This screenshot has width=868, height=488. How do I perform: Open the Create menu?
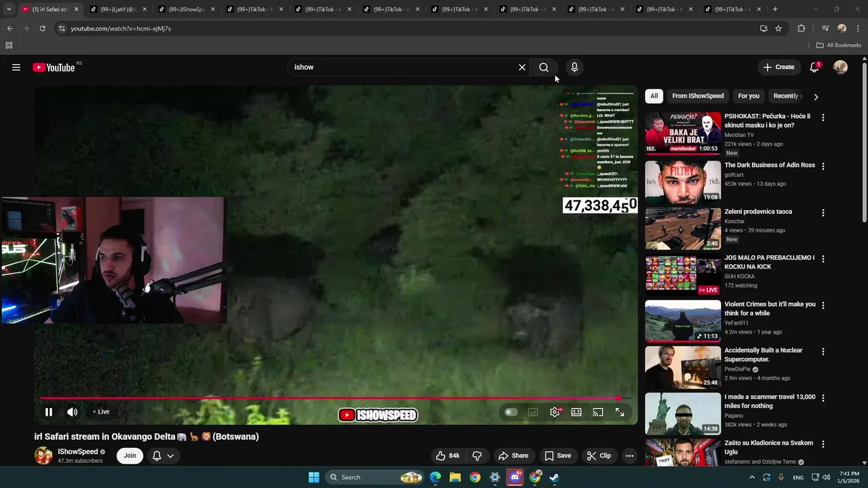[x=778, y=67]
